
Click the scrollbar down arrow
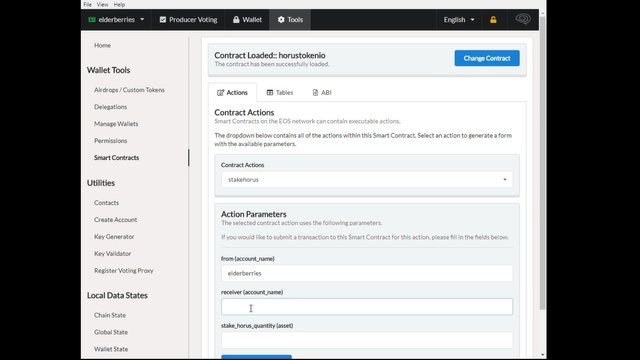click(542, 355)
